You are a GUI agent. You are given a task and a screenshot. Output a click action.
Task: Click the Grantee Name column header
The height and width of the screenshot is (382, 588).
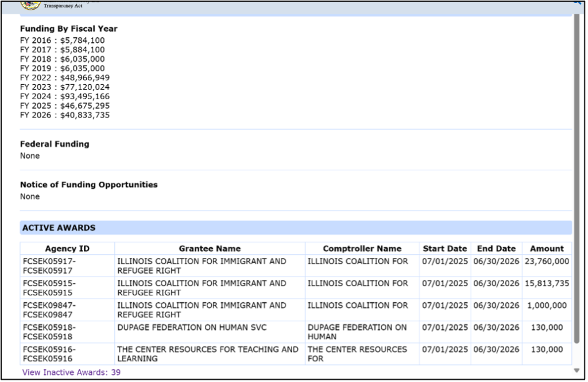210,249
